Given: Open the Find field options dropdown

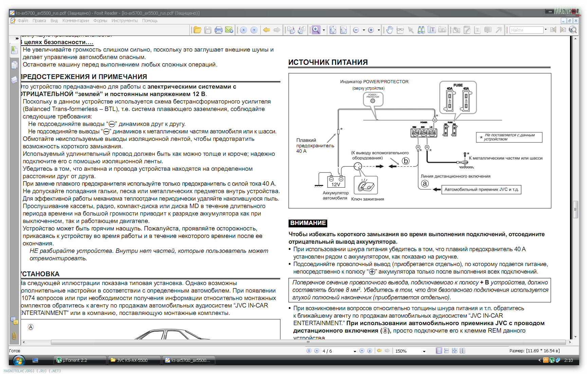Looking at the screenshot, I should (546, 30).
